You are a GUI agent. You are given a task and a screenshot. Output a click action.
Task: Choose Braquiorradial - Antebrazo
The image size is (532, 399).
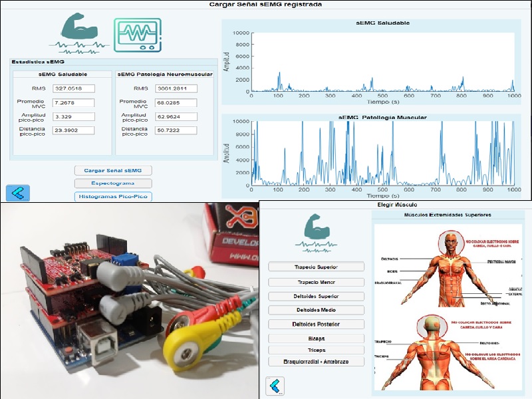click(317, 361)
